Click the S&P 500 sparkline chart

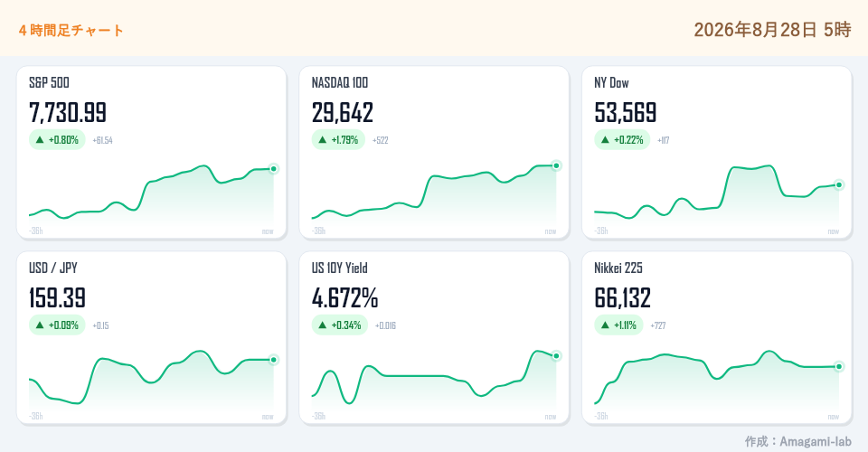(151, 194)
